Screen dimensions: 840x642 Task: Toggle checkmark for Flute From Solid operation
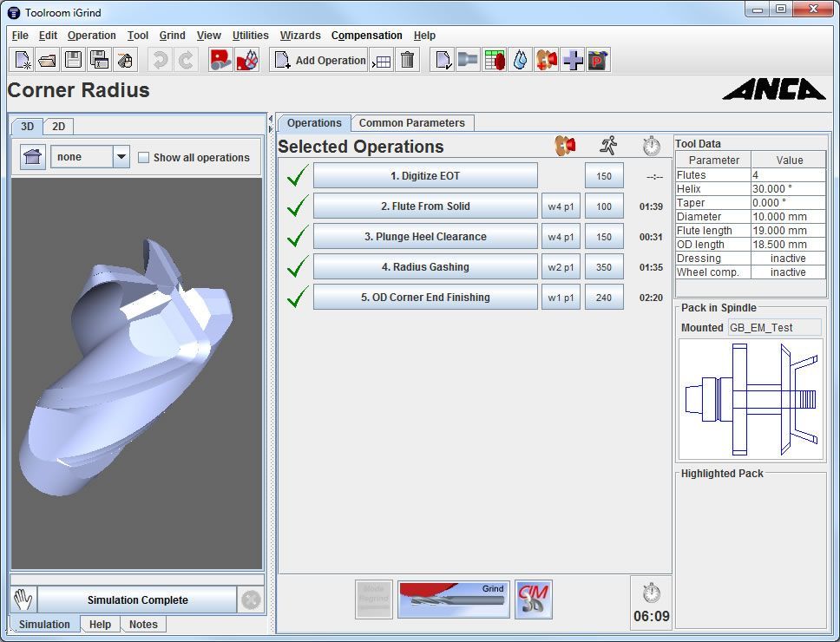298,206
